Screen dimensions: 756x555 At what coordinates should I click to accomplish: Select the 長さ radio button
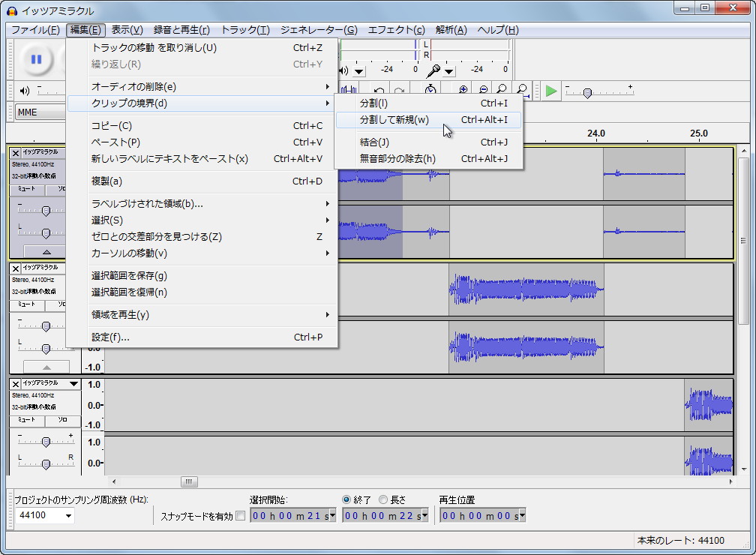coord(382,499)
